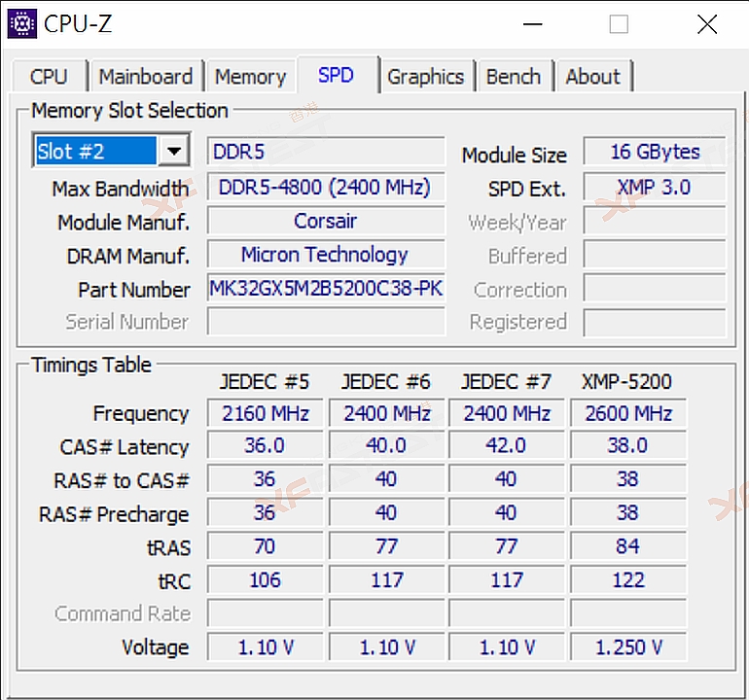Click the JEDEC #5 column header
Viewport: 749px width, 700px height.
[265, 381]
